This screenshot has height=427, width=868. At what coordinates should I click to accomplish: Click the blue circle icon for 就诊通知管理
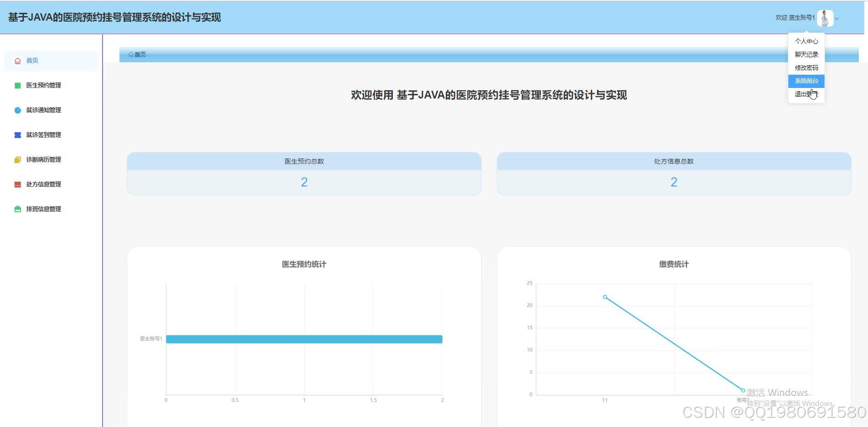pyautogui.click(x=17, y=109)
